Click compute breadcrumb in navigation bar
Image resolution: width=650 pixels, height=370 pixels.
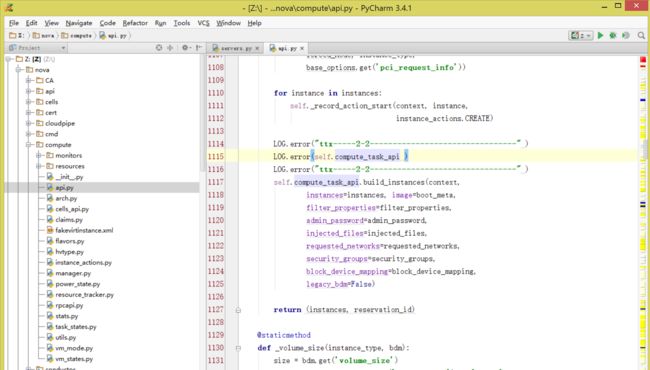77,36
